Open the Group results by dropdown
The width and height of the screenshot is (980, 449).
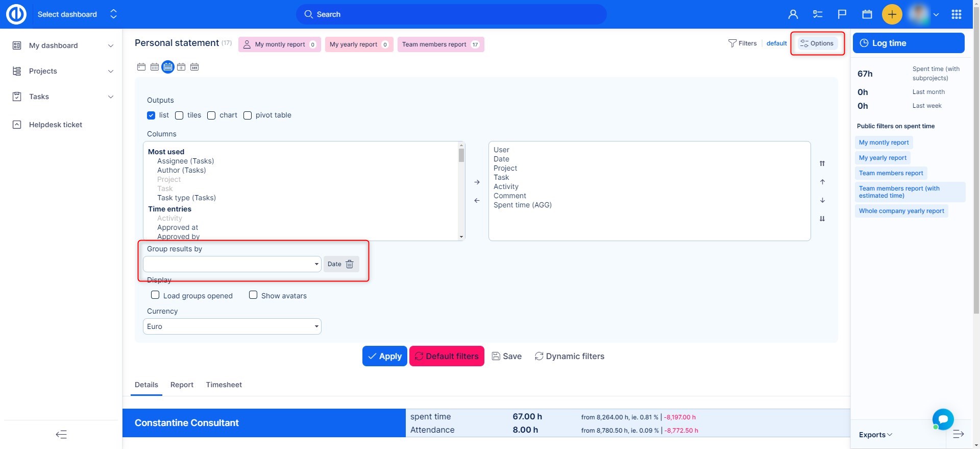tap(232, 264)
